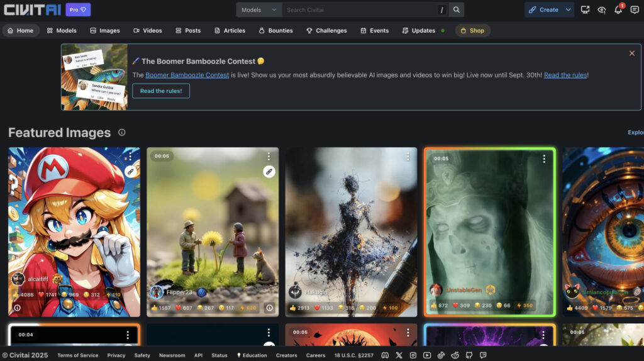Open the chat messages icon
This screenshot has height=361, width=644.
click(634, 10)
